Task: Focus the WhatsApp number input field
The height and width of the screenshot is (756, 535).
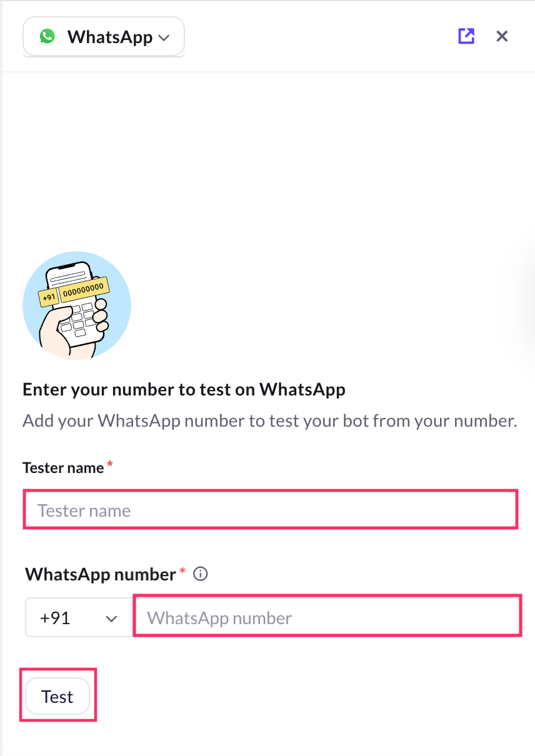Action: [327, 618]
